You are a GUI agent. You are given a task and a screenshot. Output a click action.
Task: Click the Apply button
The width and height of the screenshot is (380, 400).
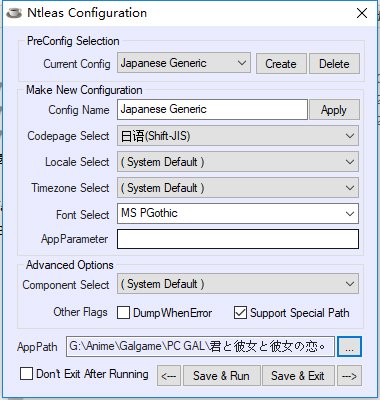334,109
